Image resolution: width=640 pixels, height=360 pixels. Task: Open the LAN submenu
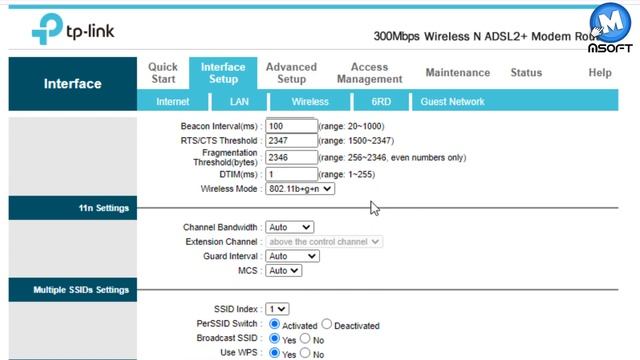pos(239,102)
